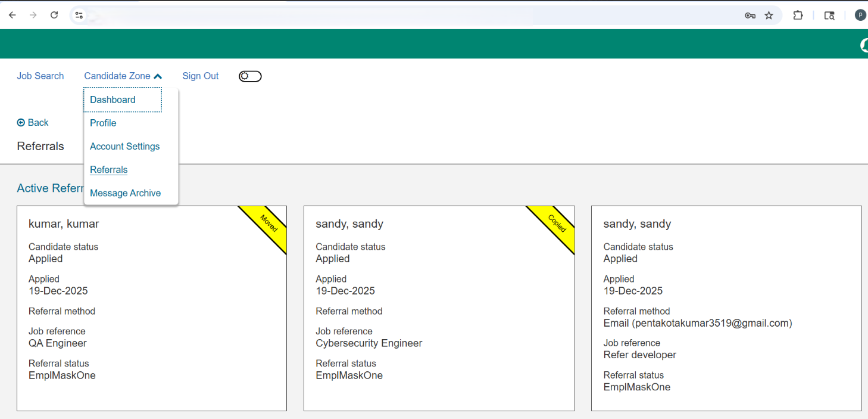This screenshot has height=419, width=868.
Task: Open the saved passwords key icon
Action: [x=750, y=15]
